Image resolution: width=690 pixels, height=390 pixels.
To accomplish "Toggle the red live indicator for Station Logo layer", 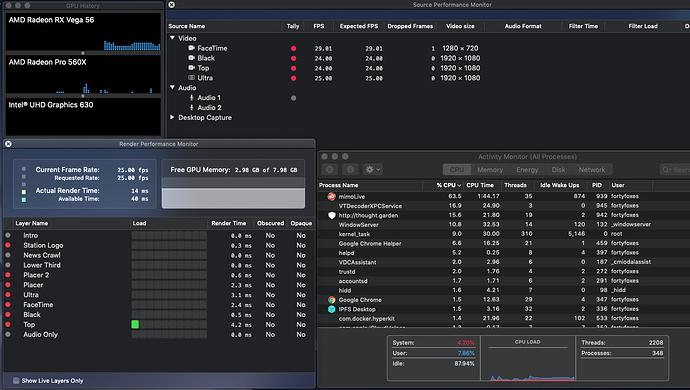I will (x=8, y=245).
